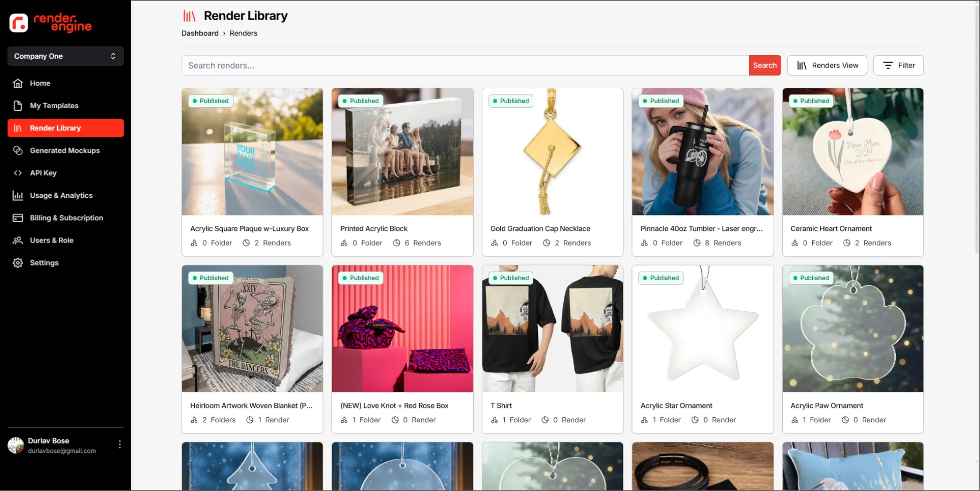Viewport: 980px width, 491px height.
Task: Click Published badge on Love Knot card
Action: [x=361, y=278]
